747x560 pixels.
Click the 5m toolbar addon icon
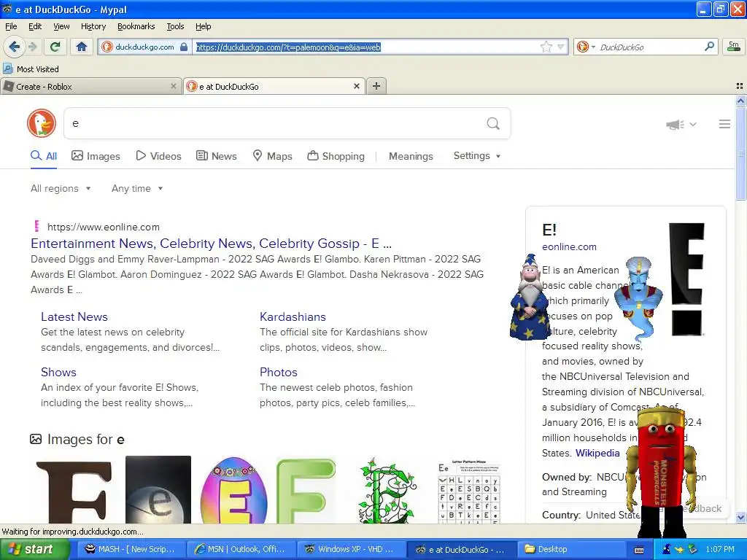pyautogui.click(x=734, y=46)
